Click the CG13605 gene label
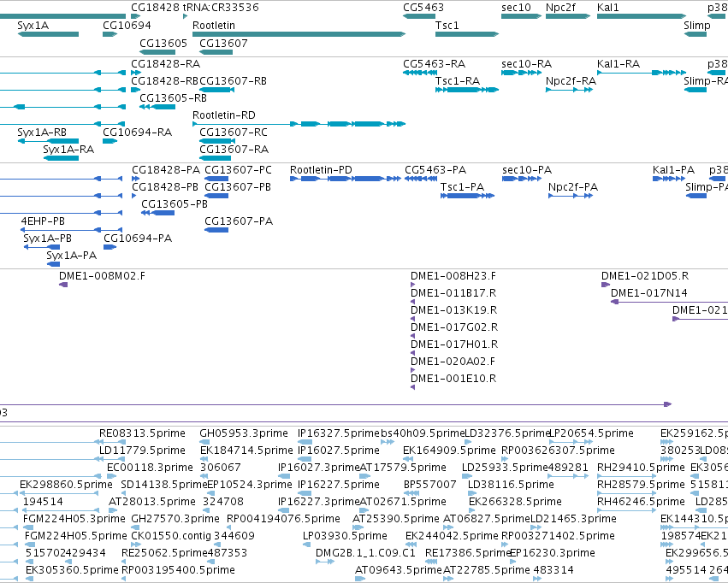728x583 pixels. click(x=163, y=44)
